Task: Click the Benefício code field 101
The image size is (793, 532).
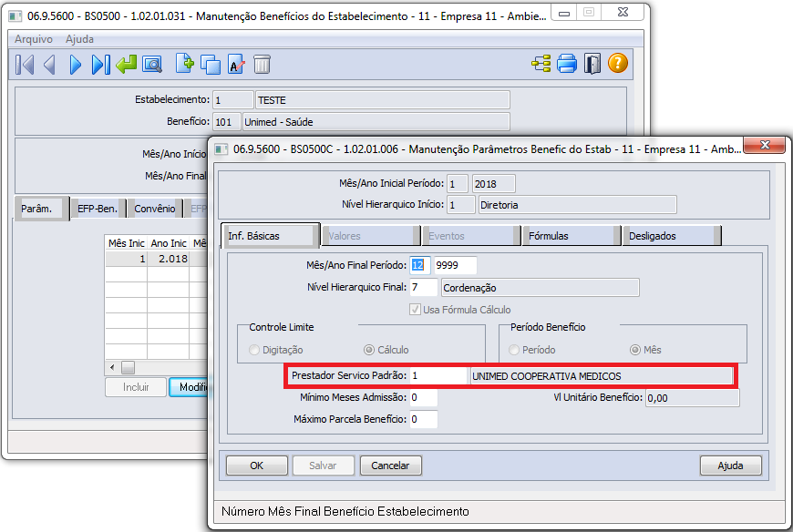Action: click(x=227, y=122)
